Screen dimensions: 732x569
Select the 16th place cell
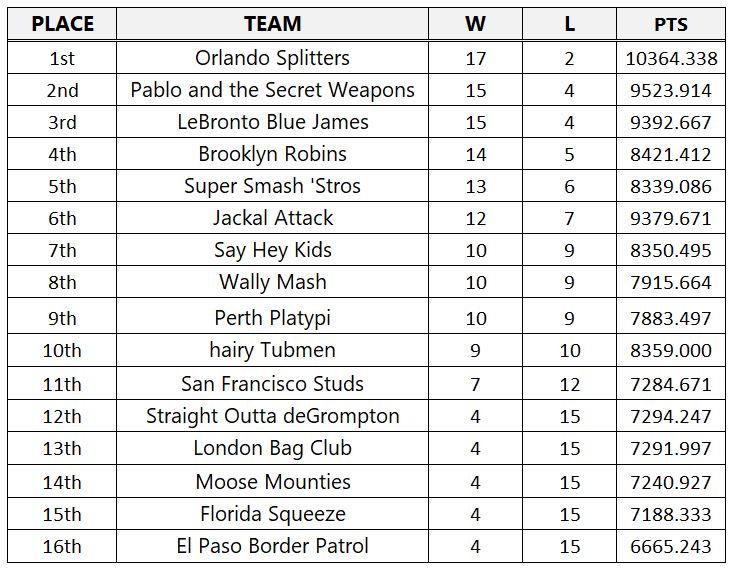62,546
